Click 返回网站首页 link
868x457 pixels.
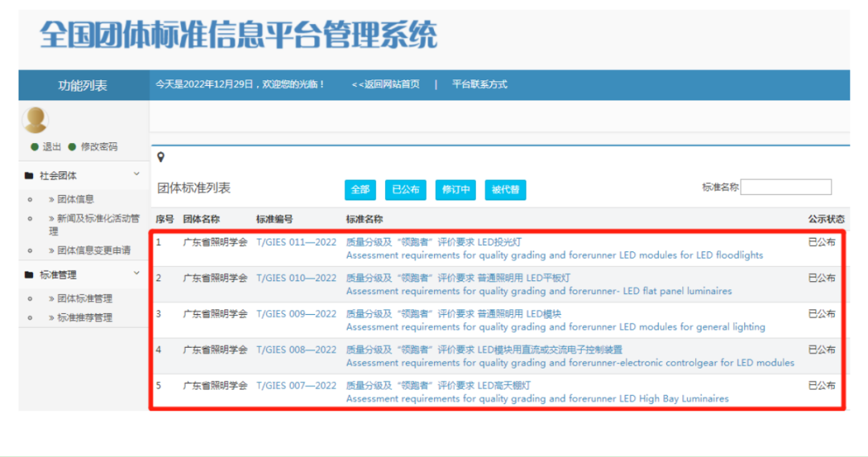click(386, 84)
